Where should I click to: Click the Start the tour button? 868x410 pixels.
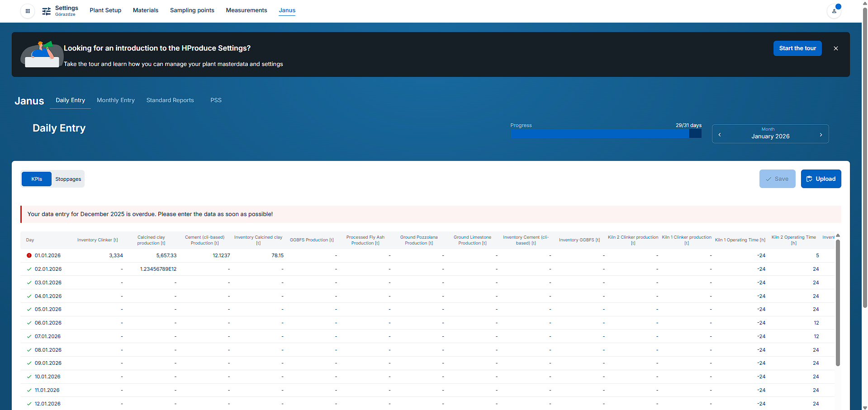(x=797, y=48)
